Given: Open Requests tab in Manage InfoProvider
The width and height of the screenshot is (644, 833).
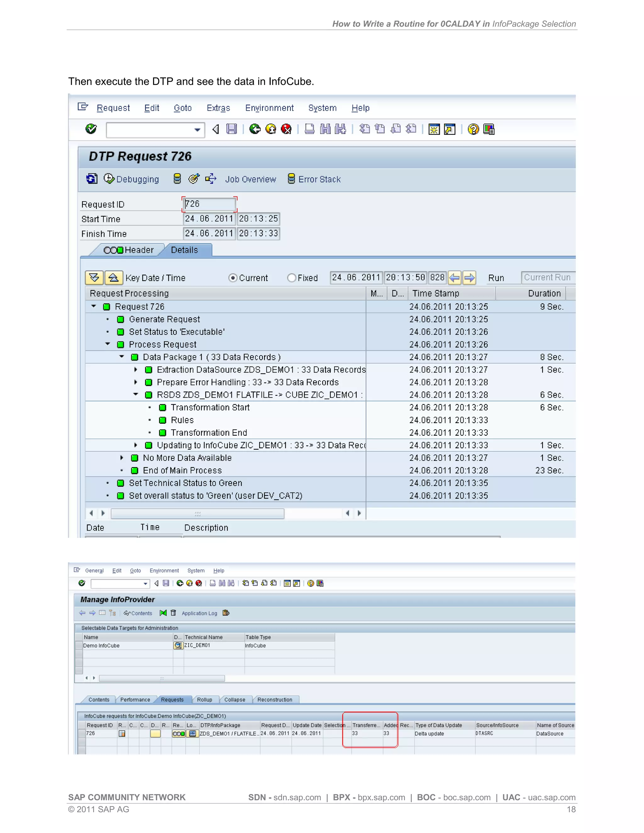Looking at the screenshot, I should (172, 699).
